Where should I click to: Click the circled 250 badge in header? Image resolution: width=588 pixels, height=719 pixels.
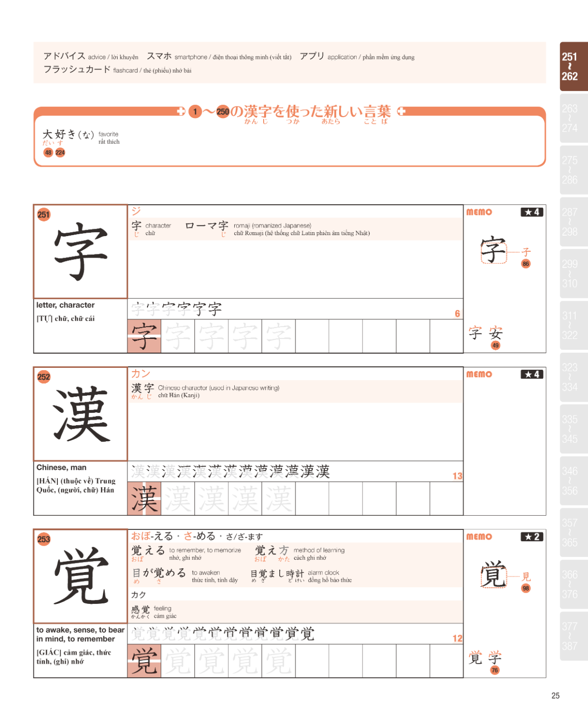pos(223,112)
